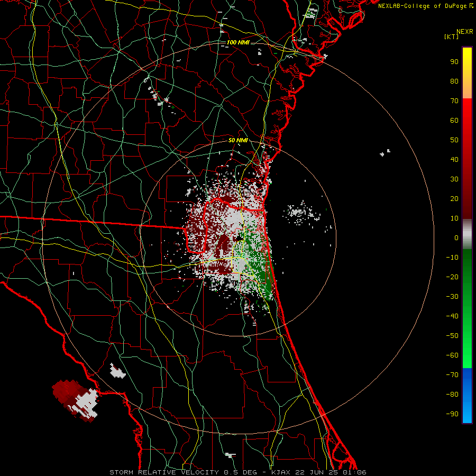This screenshot has height=476, width=476.
Task: Click the positive 40 knot scale label
Action: click(x=454, y=160)
